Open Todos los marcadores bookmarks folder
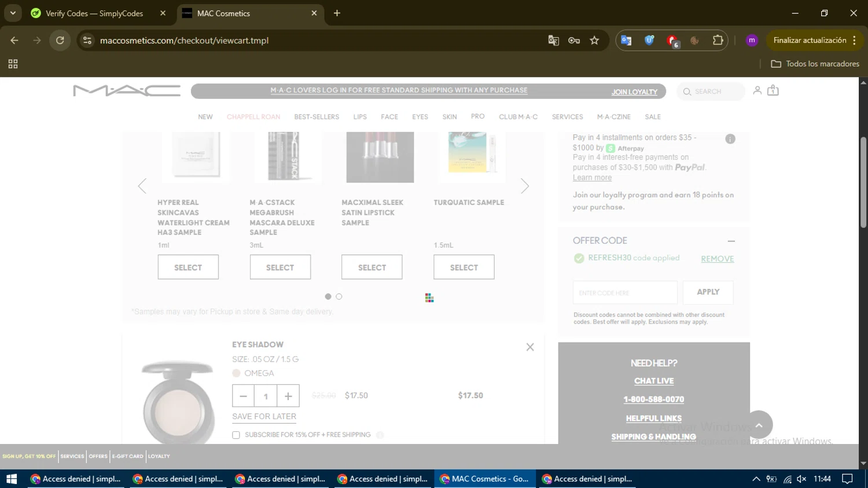868x488 pixels. point(815,64)
